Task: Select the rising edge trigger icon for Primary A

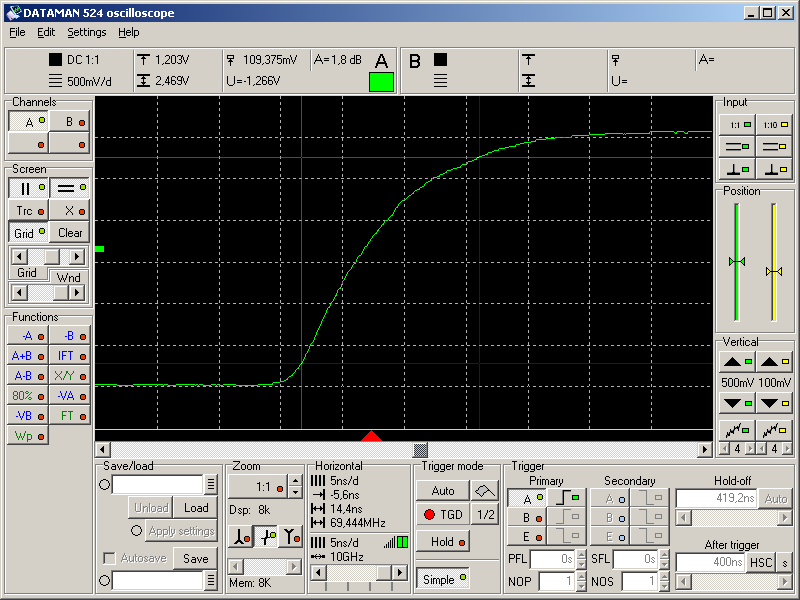Action: click(567, 498)
